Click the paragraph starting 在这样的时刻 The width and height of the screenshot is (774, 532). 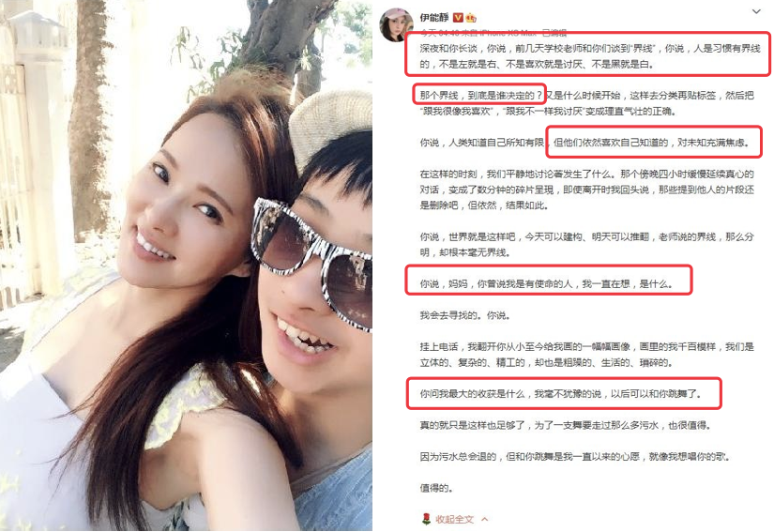587,190
